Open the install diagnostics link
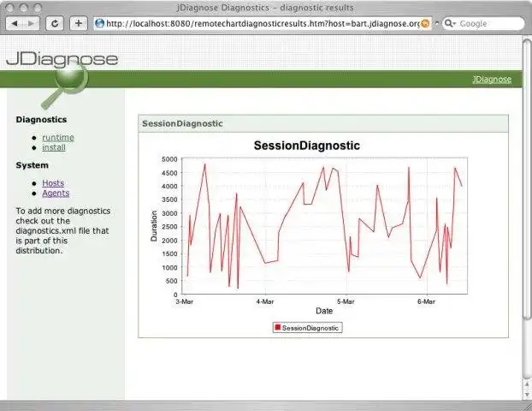 click(54, 147)
